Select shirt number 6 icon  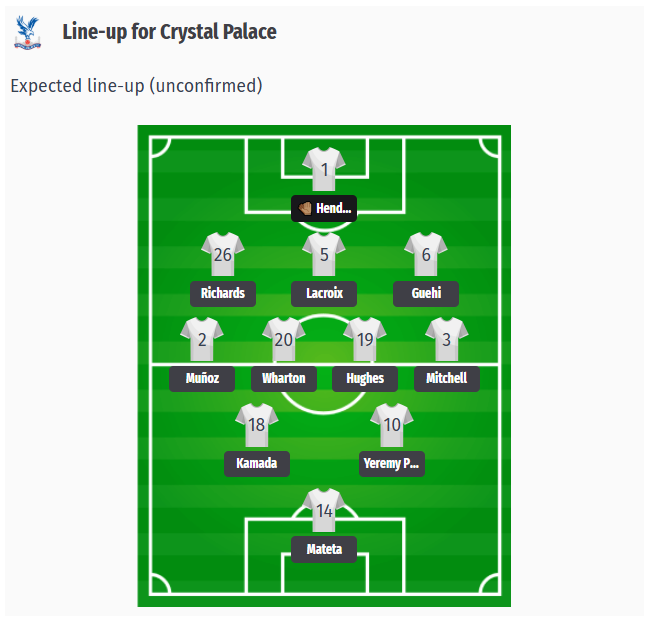click(x=426, y=254)
